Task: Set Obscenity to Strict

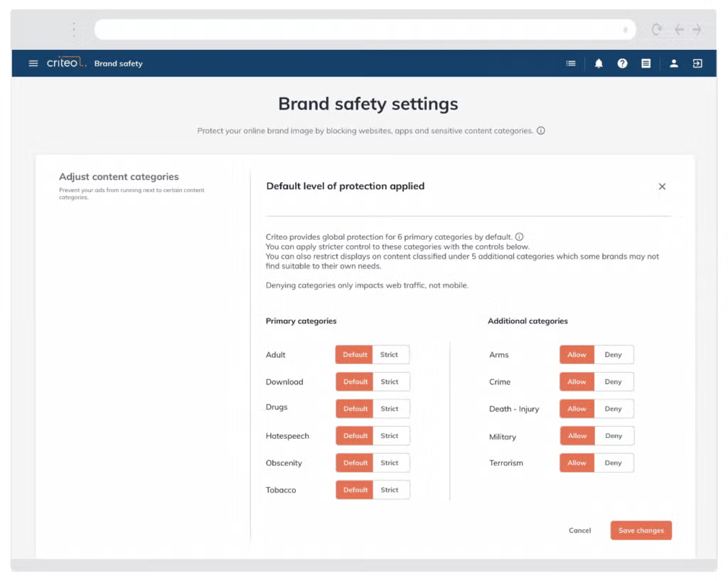Action: (391, 462)
